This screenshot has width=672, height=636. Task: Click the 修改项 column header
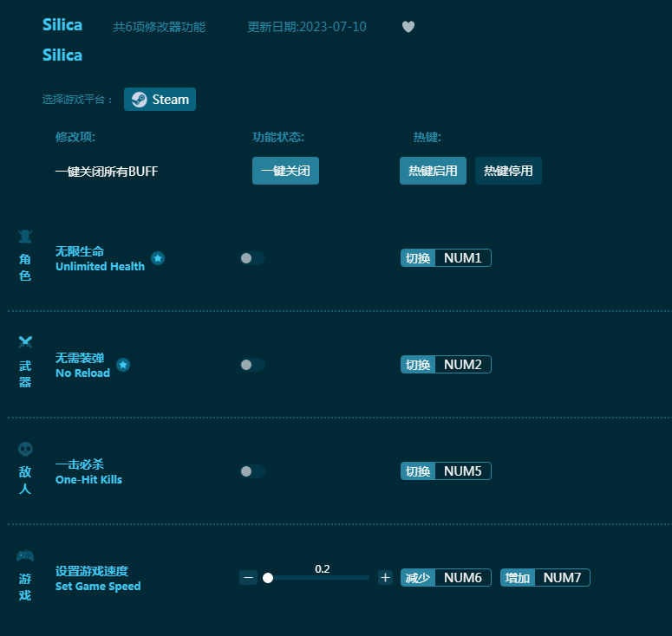click(75, 137)
